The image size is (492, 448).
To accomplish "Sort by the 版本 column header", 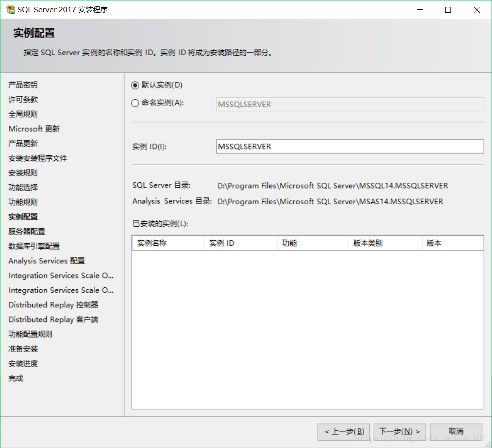I will pyautogui.click(x=452, y=243).
